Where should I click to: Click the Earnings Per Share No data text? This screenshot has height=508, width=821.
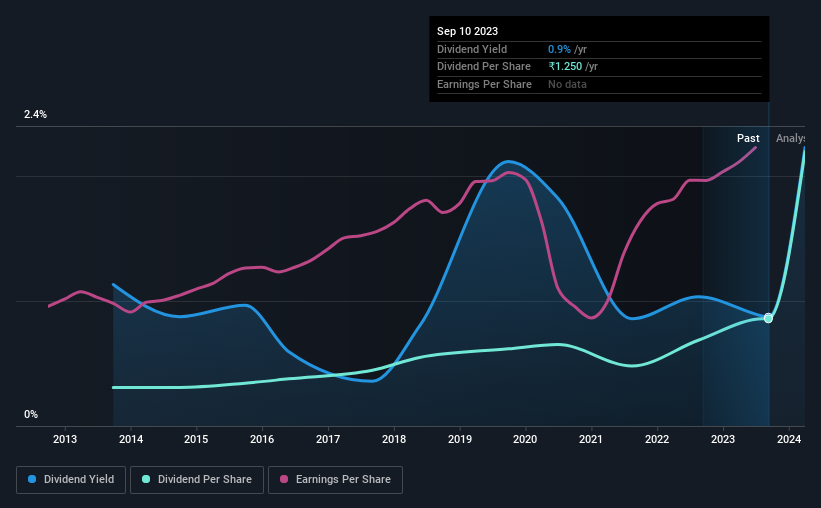[567, 84]
